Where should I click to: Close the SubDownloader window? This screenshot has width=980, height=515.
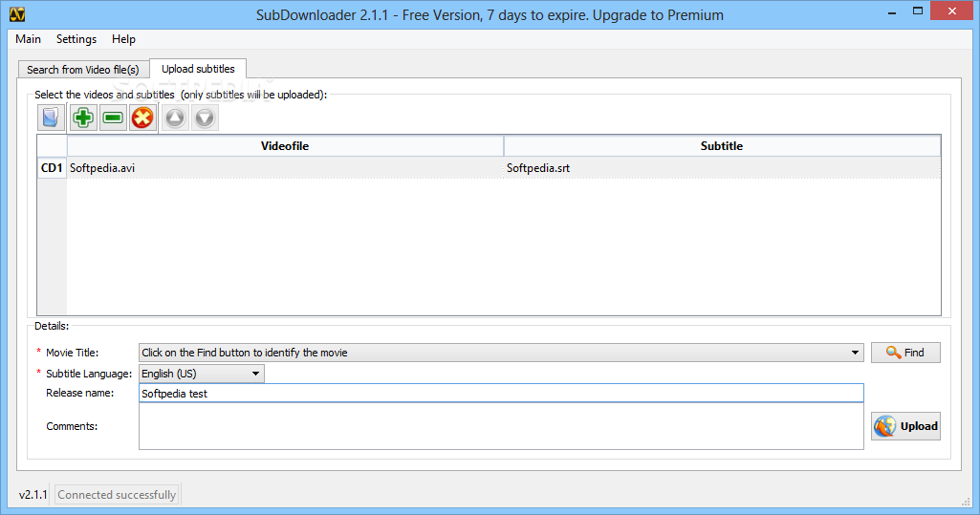point(952,11)
